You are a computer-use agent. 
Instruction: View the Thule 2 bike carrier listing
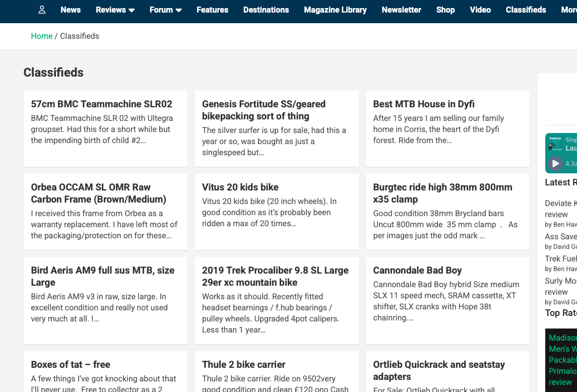[243, 365]
